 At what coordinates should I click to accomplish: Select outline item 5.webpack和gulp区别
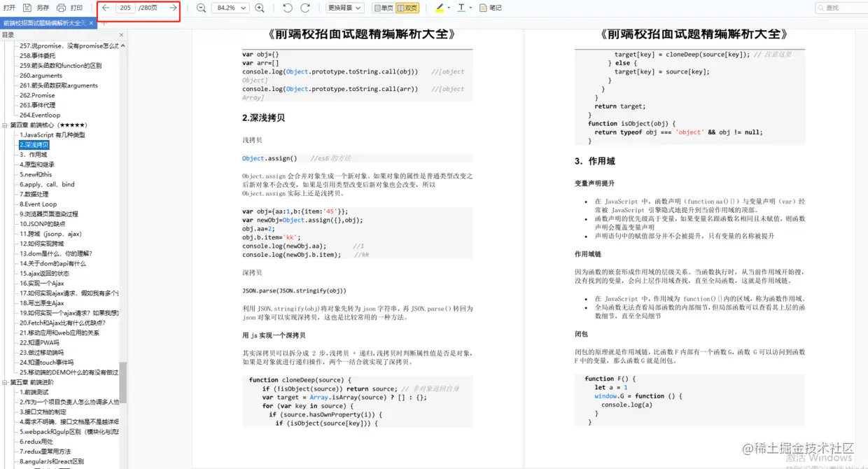tap(69, 432)
